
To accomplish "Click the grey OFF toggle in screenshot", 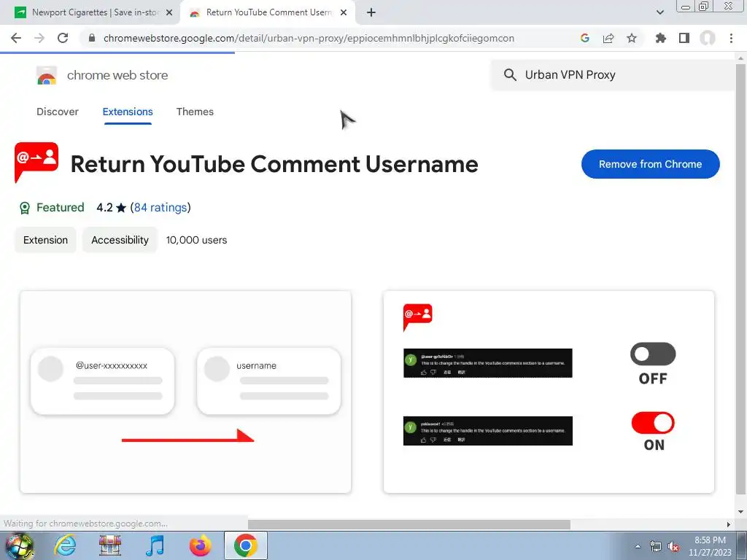I will [x=653, y=354].
